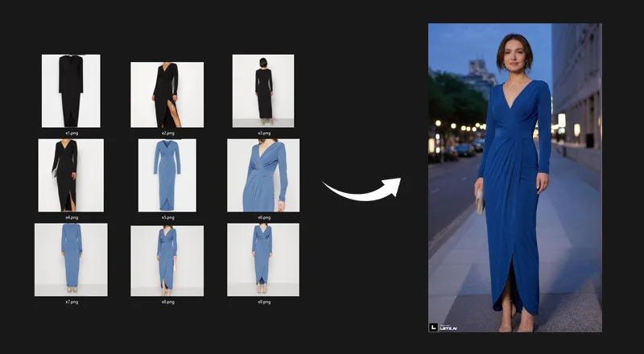Click the e6.png filename label
This screenshot has width=644, height=354.
pos(263,217)
